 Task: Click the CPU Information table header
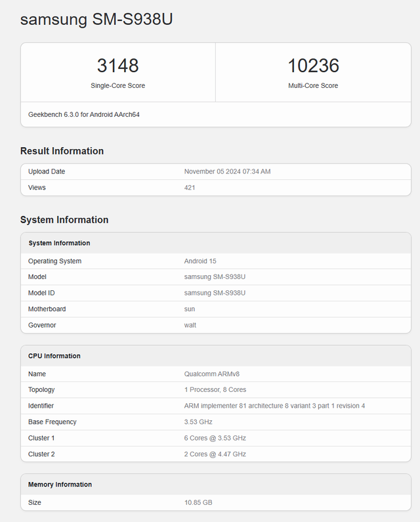point(54,356)
